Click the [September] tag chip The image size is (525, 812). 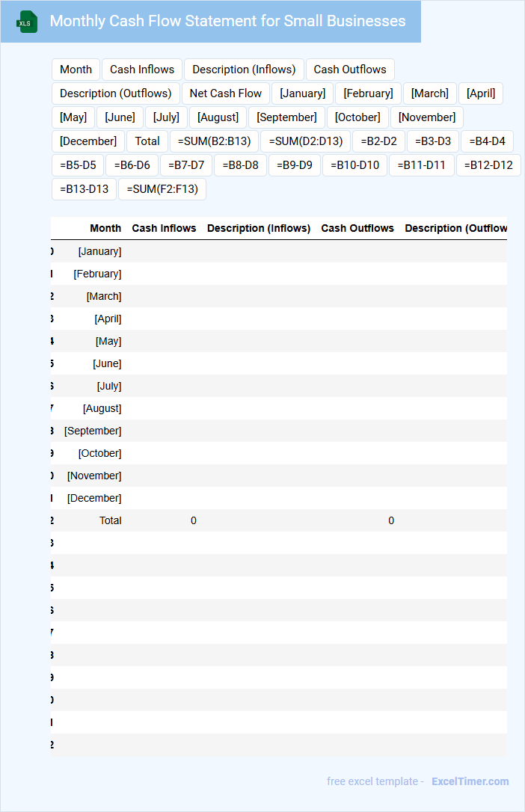pyautogui.click(x=287, y=117)
